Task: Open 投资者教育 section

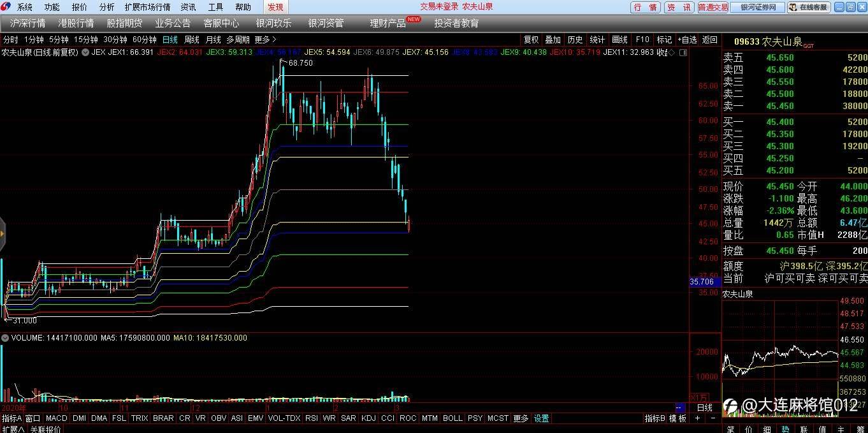Action: [456, 23]
